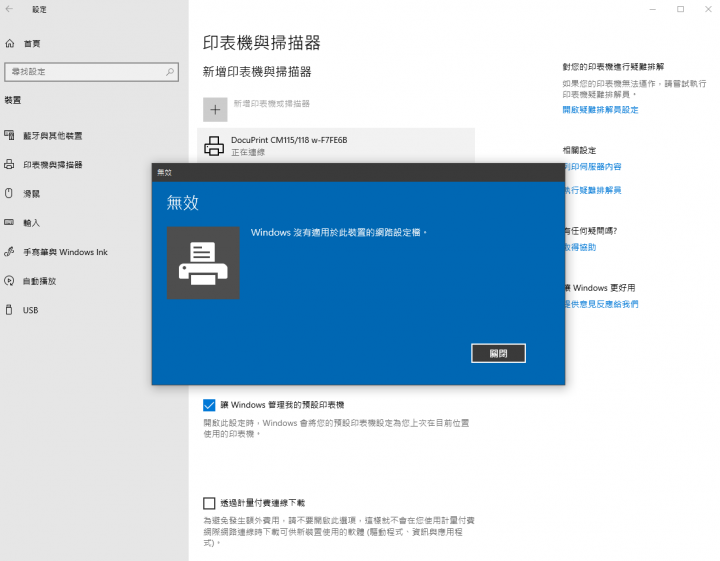Enable the 透過計量付費連線下載 checkbox
Screen dimensions: 720x561
(209, 503)
